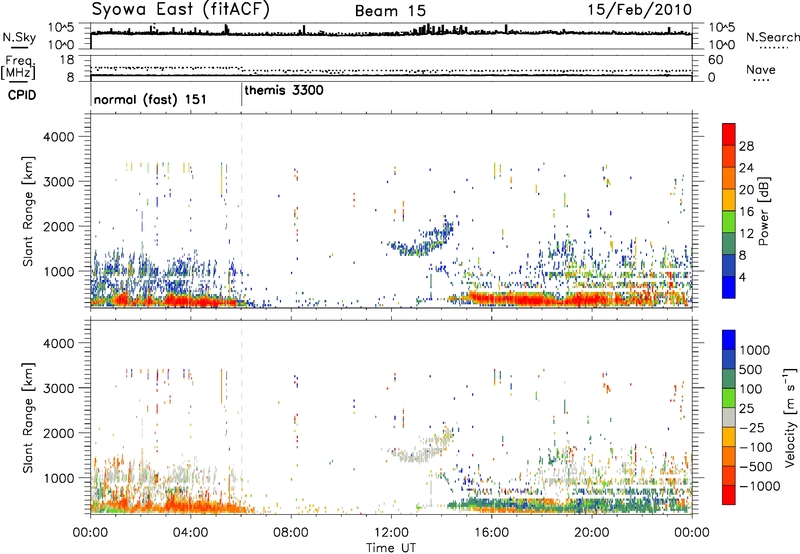
Task: Click the 'Time UT' axis title
Action: coord(391,548)
